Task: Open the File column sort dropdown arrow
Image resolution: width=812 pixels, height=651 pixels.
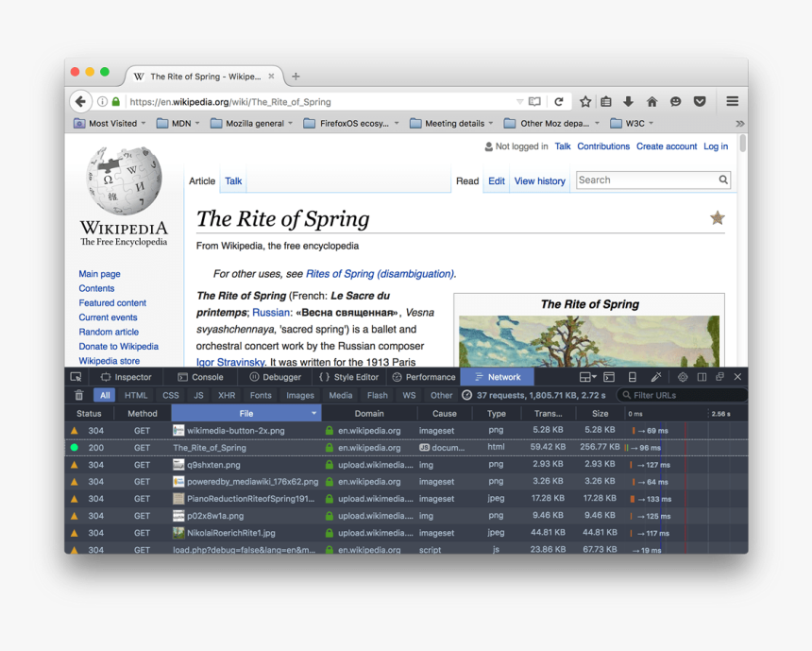Action: (313, 414)
